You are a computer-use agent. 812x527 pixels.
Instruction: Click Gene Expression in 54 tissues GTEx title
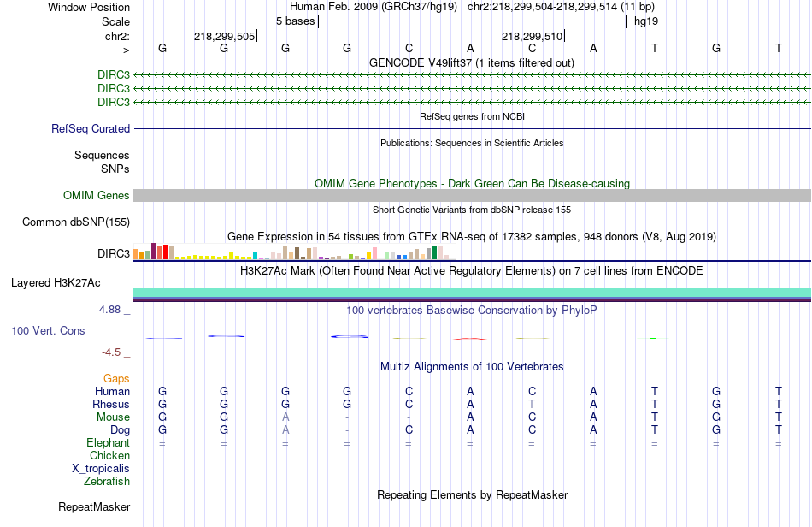click(x=472, y=237)
